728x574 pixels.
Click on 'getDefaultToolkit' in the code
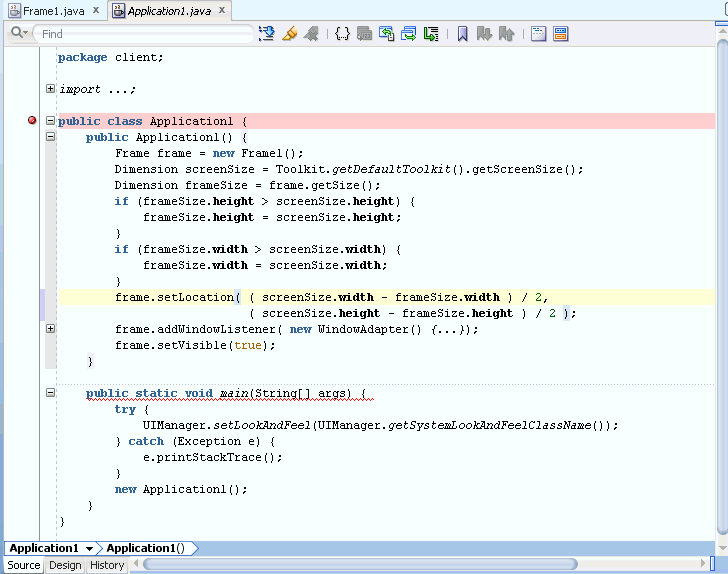[x=391, y=169]
